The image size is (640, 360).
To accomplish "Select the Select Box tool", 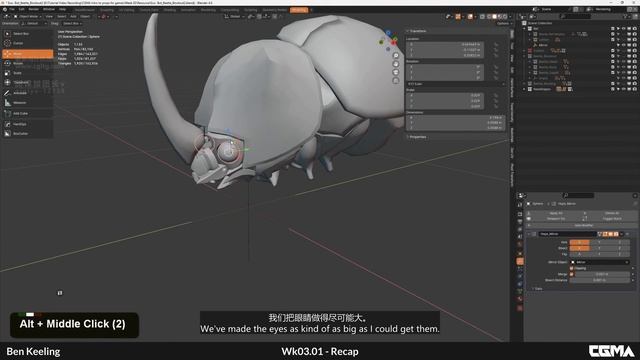I will pyautogui.click(x=27, y=33).
